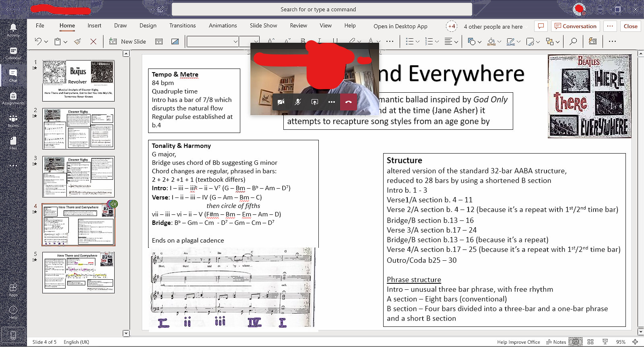Screen dimensions: 644x347
Task: Open Chat in the Teams sidebar
Action: (x=13, y=75)
